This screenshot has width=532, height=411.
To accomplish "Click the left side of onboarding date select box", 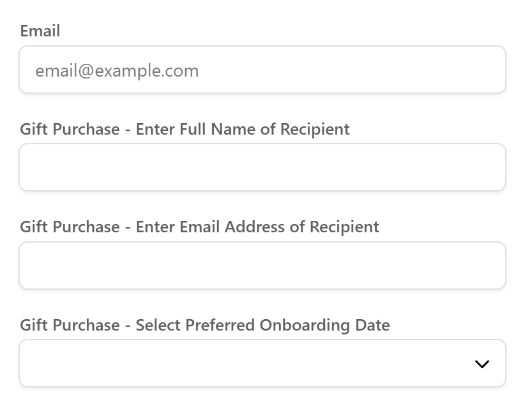I will click(x=64, y=363).
